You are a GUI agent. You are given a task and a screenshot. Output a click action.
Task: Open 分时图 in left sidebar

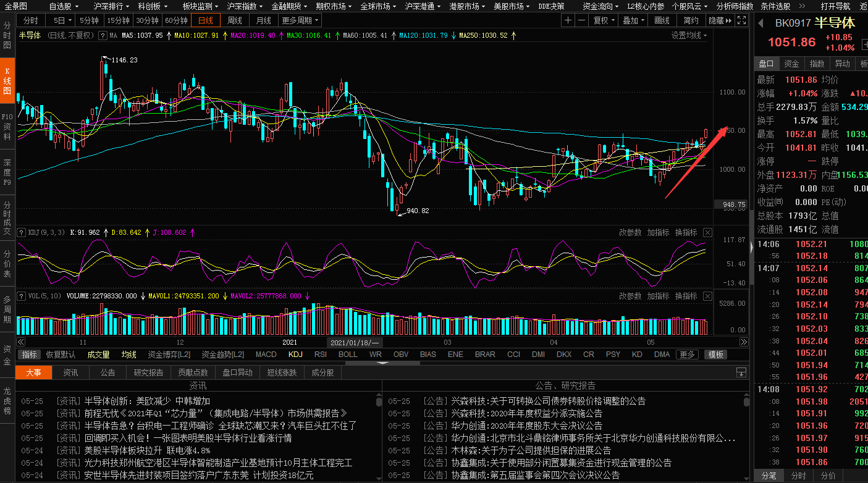pyautogui.click(x=7, y=36)
